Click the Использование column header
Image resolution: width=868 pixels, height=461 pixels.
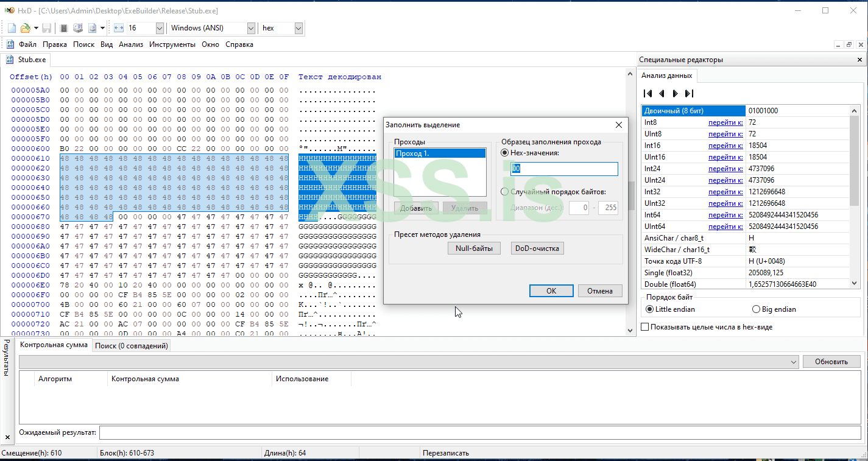click(x=311, y=379)
